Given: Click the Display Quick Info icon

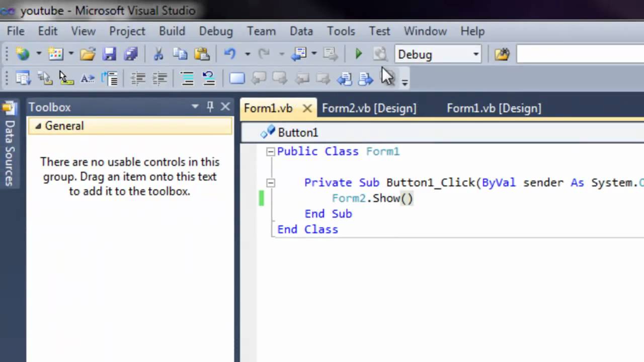Looking at the screenshot, I should [66, 78].
